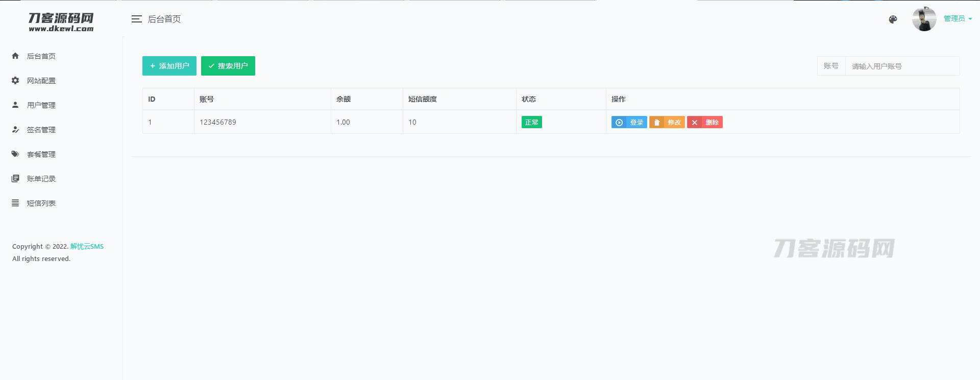
Task: Click the home icon beside 后台首页
Action: tap(15, 56)
